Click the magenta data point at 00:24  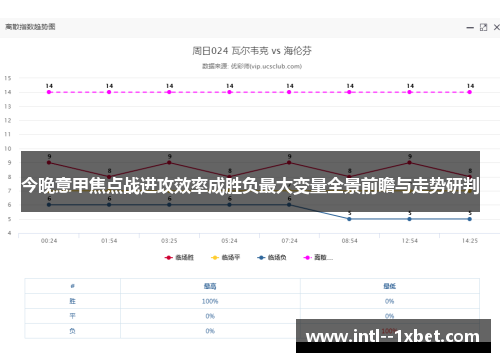49,92
